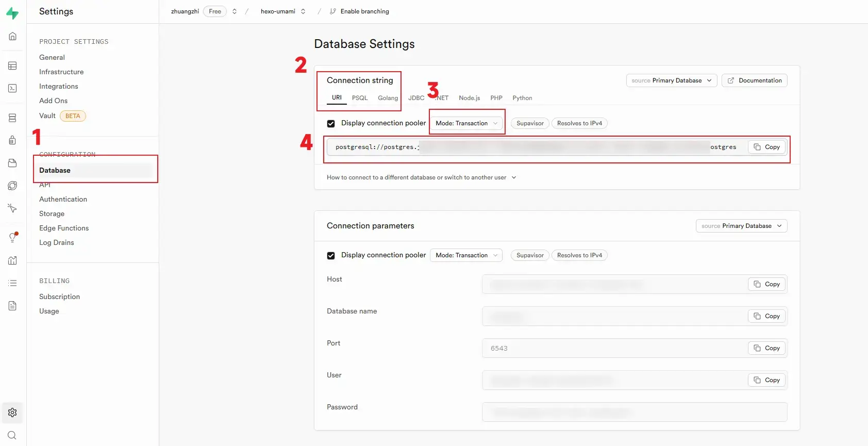Viewport: 868px width, 446px height.
Task: Select the Python tab
Action: click(x=522, y=98)
